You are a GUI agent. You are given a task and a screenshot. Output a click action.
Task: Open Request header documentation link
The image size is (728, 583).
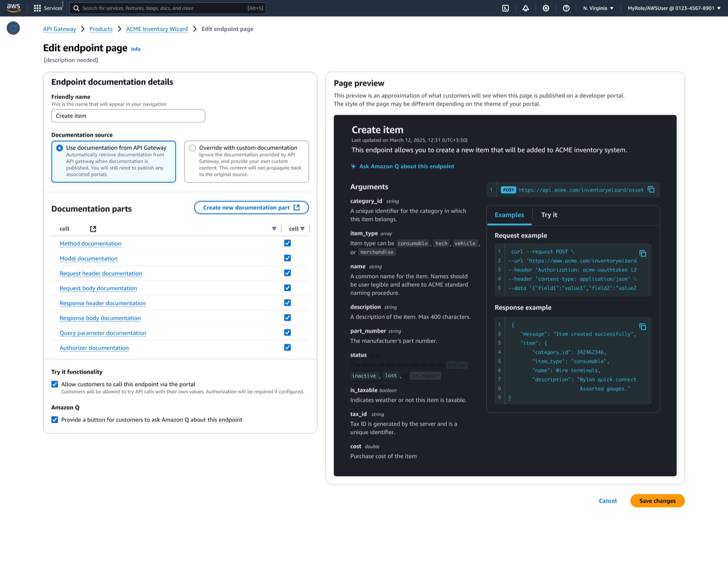point(100,274)
